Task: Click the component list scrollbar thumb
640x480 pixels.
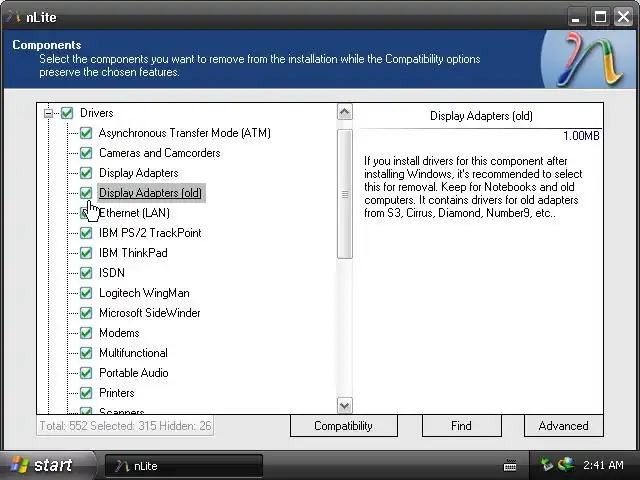Action: (x=345, y=194)
